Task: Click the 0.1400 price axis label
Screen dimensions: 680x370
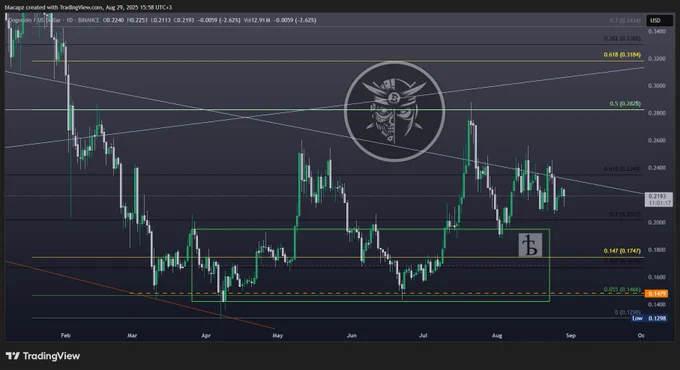Action: (x=657, y=305)
